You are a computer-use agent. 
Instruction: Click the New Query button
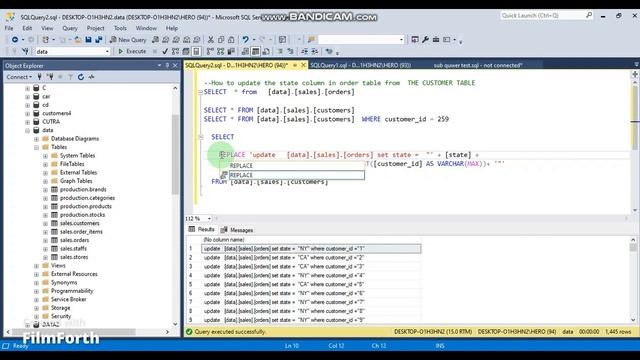128,40
